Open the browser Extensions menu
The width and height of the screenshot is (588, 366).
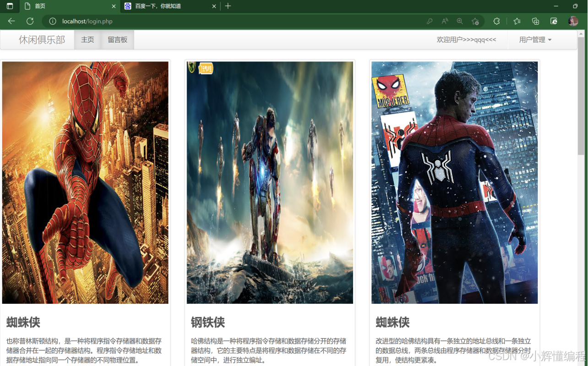496,21
